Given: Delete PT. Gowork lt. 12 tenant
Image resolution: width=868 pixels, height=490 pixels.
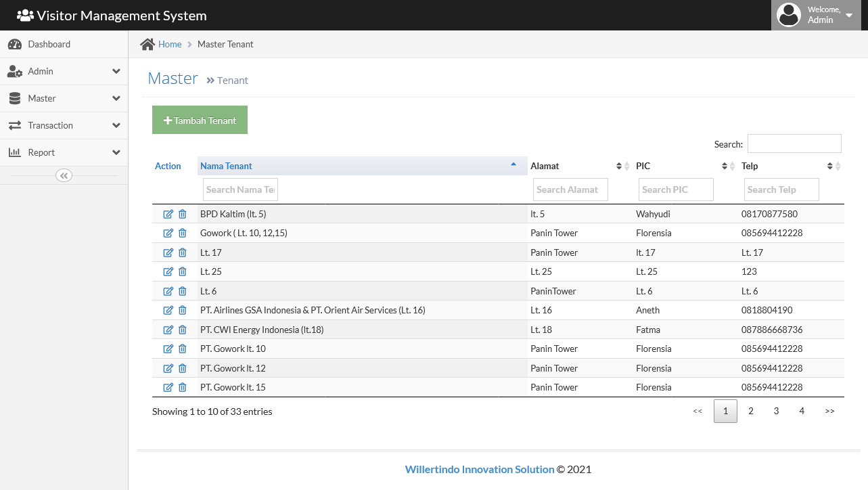Looking at the screenshot, I should (x=183, y=368).
